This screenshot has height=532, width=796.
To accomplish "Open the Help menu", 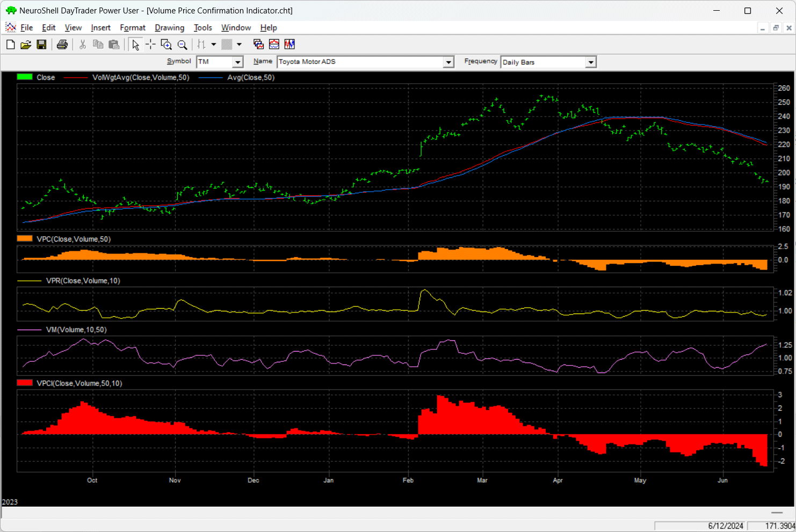I will click(x=269, y=28).
